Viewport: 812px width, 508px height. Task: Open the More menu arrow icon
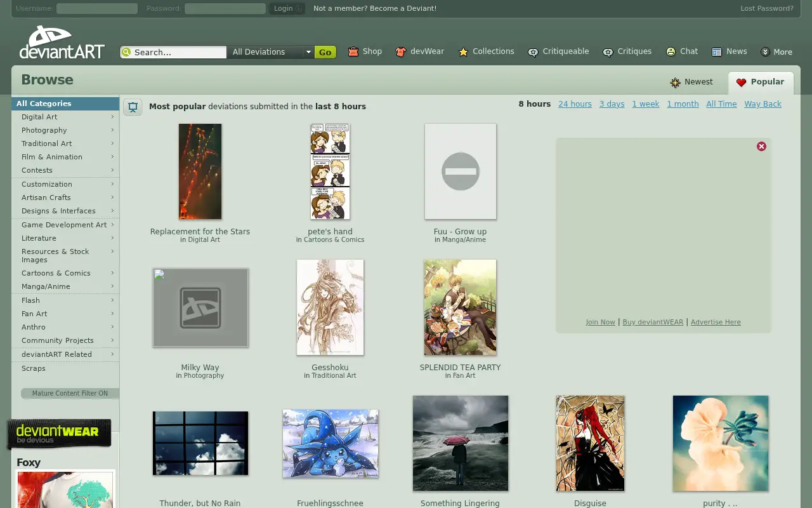click(765, 52)
